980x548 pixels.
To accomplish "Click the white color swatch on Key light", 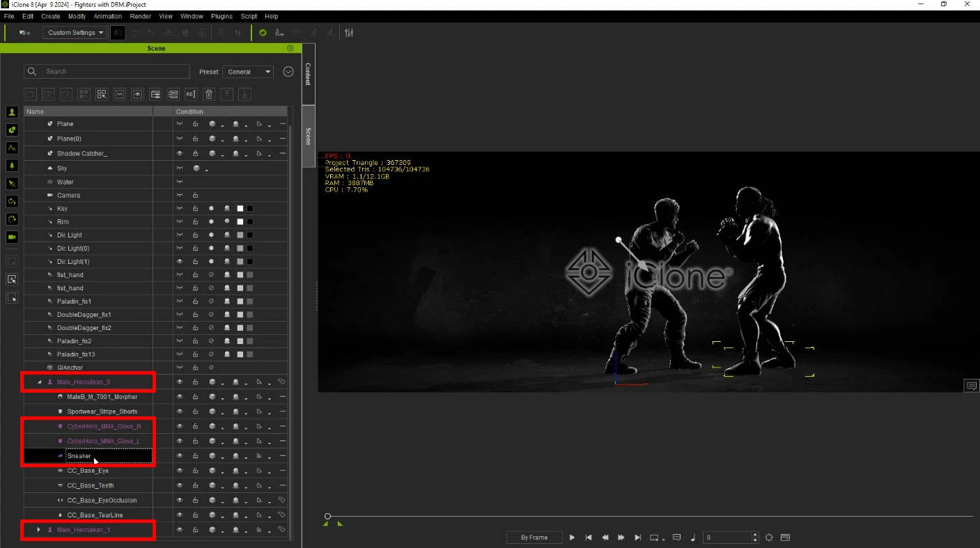I will (x=240, y=209).
